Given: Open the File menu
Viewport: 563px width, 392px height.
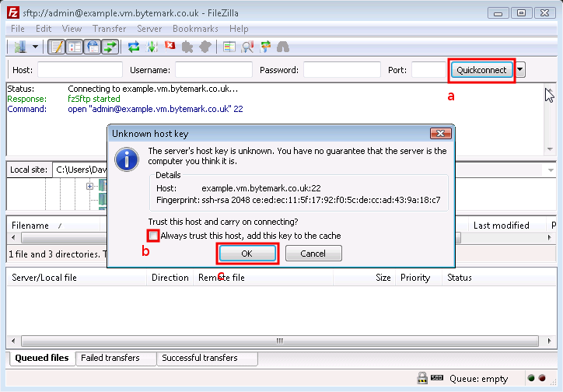Looking at the screenshot, I should click(18, 28).
